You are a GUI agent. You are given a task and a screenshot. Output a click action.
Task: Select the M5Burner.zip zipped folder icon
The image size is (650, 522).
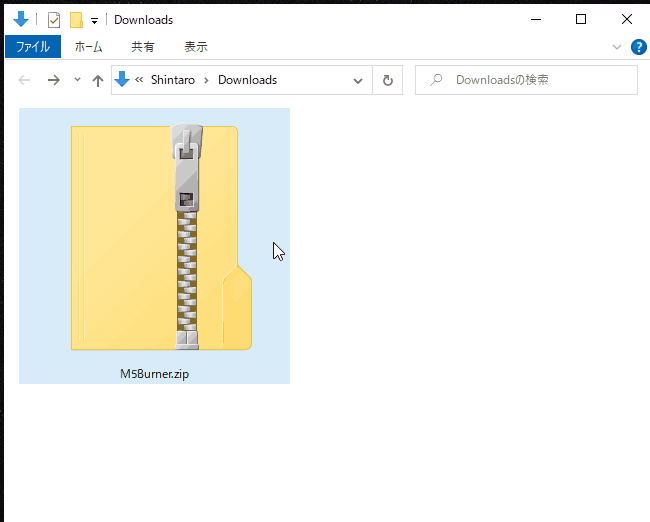coord(162,238)
